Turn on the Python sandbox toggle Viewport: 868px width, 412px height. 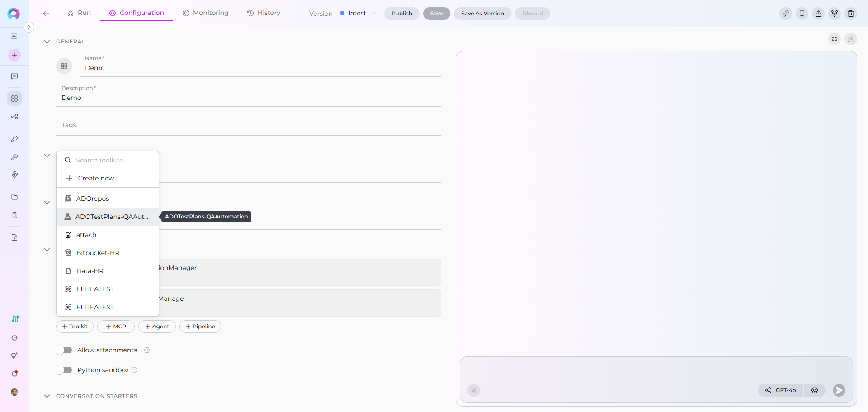[64, 370]
